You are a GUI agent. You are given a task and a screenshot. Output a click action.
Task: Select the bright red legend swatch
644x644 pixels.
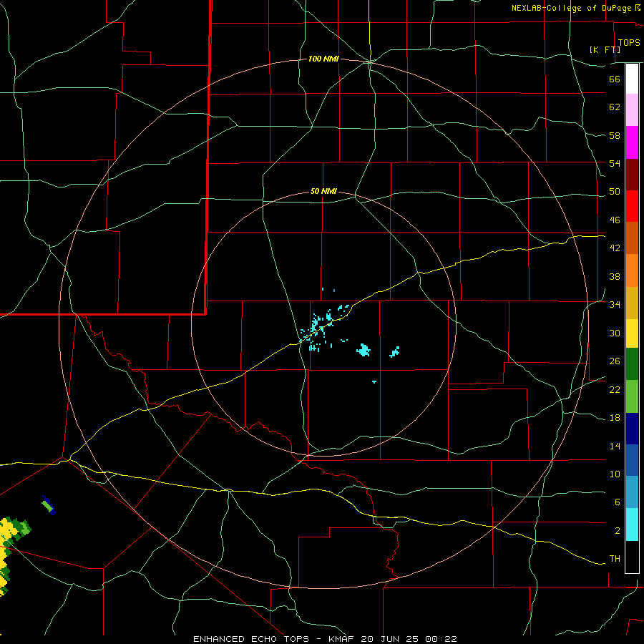tap(632, 206)
